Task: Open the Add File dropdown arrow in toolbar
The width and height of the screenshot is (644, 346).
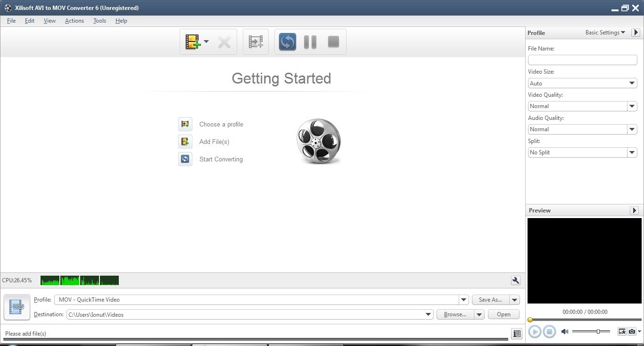Action: click(x=206, y=42)
